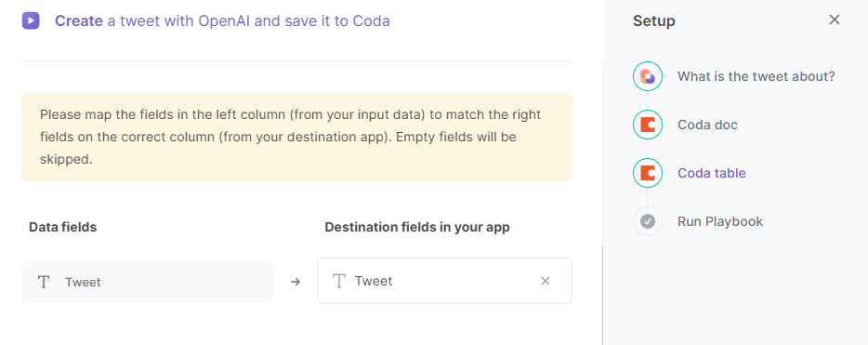Viewport: 868px width, 345px height.
Task: Click the yellow field mapping instructions banner
Action: click(296, 137)
